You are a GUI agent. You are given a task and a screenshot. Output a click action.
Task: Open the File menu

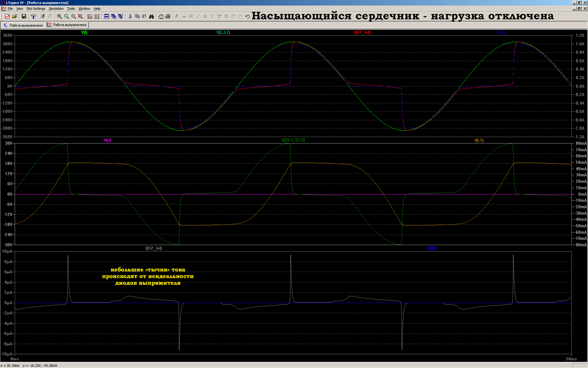click(10, 9)
